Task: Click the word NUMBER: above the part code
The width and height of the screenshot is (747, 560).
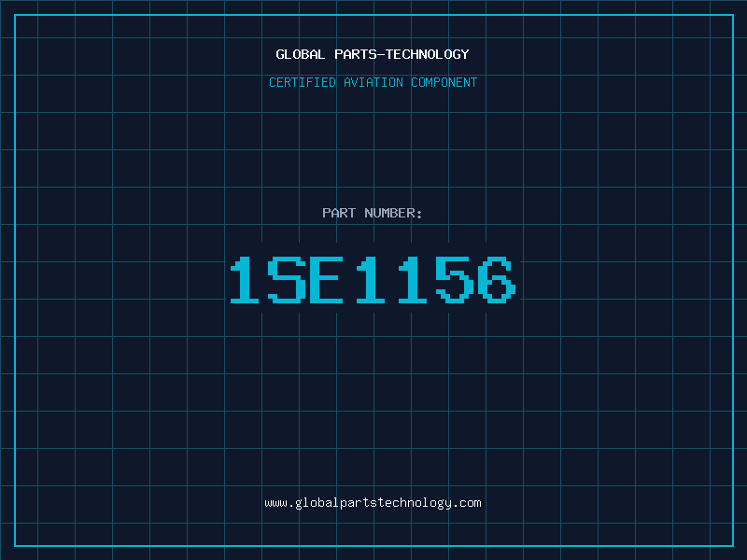Action: coord(393,214)
